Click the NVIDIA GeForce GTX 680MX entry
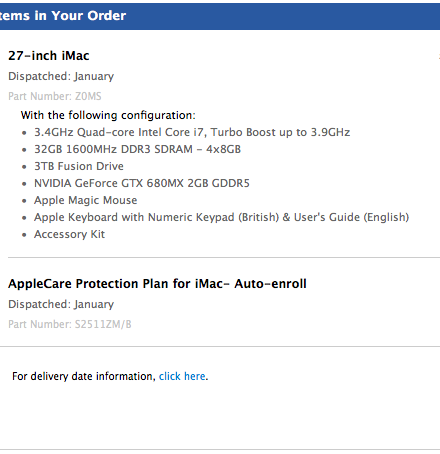Viewport: 440px width, 454px height. click(x=142, y=183)
